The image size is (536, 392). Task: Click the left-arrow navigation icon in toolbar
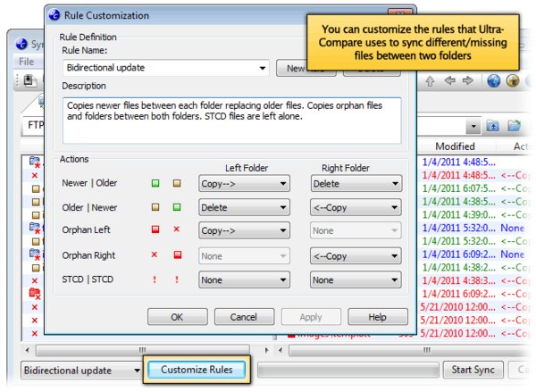pyautogui.click(x=449, y=80)
